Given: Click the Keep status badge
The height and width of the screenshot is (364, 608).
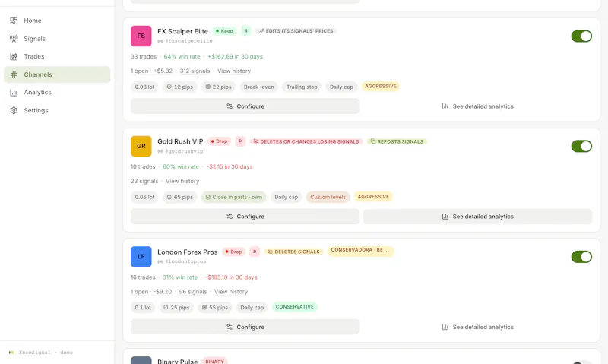Looking at the screenshot, I should click(x=224, y=31).
